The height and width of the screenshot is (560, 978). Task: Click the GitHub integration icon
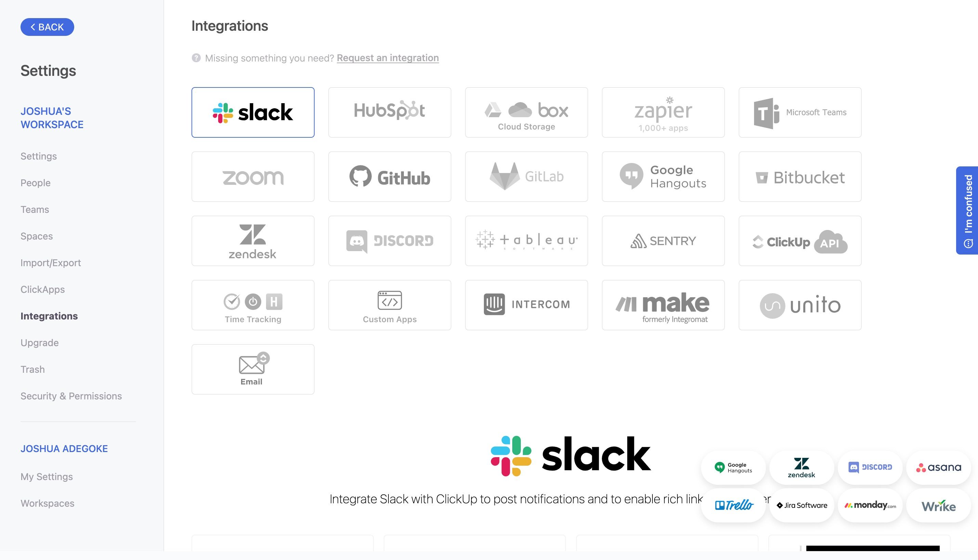[x=389, y=176]
